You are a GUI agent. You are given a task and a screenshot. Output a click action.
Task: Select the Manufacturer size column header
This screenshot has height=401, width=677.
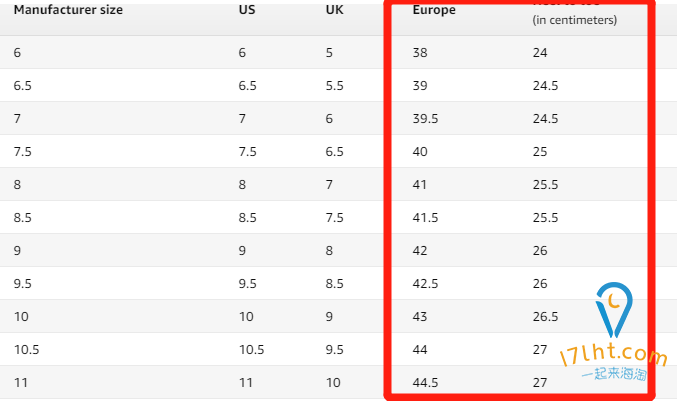68,9
